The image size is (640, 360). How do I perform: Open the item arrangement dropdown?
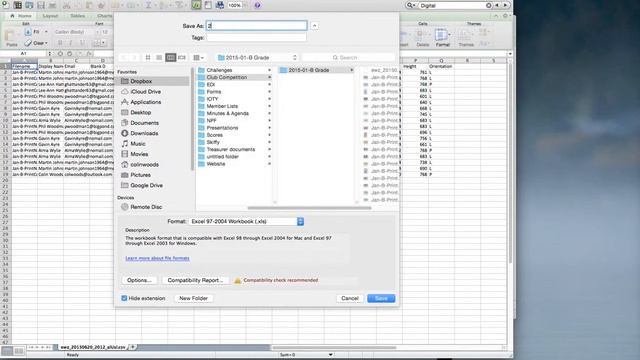(198, 58)
